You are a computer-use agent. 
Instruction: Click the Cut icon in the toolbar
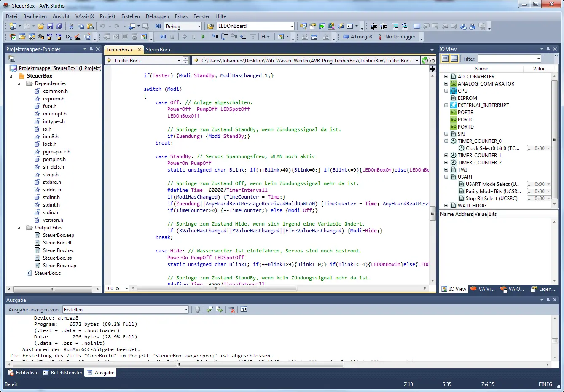coord(71,26)
